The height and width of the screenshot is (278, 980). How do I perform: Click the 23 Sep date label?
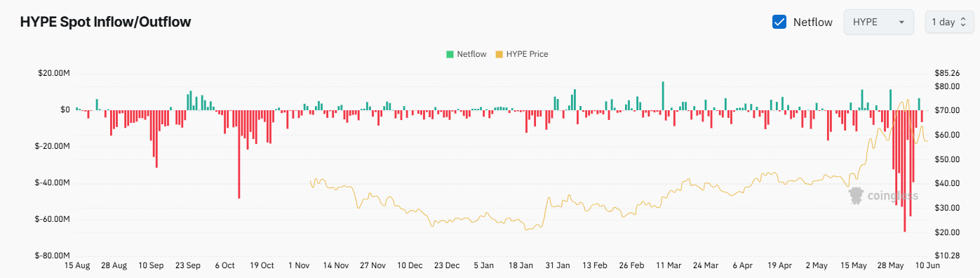188,266
